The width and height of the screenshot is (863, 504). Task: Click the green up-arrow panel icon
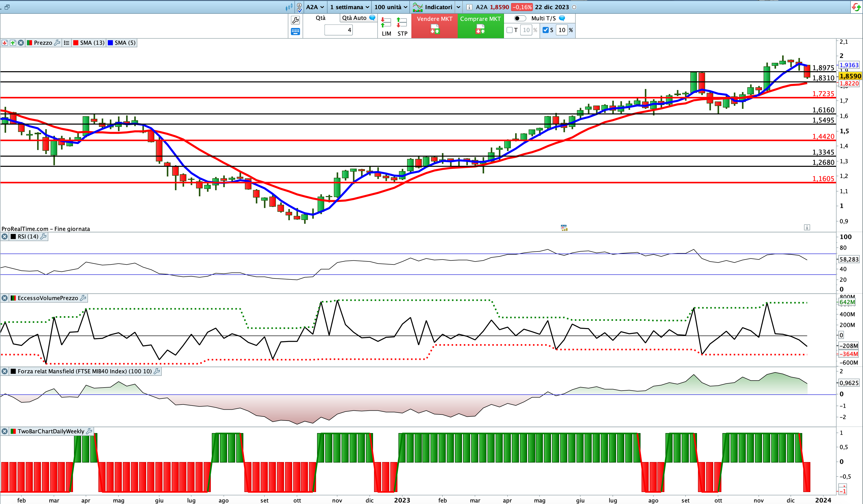coord(13,43)
